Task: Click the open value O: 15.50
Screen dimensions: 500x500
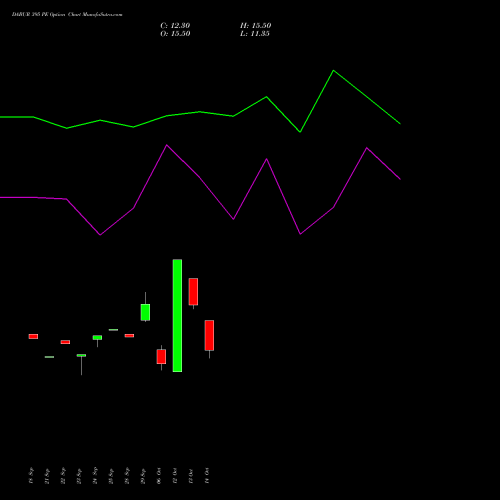Action: [175, 34]
